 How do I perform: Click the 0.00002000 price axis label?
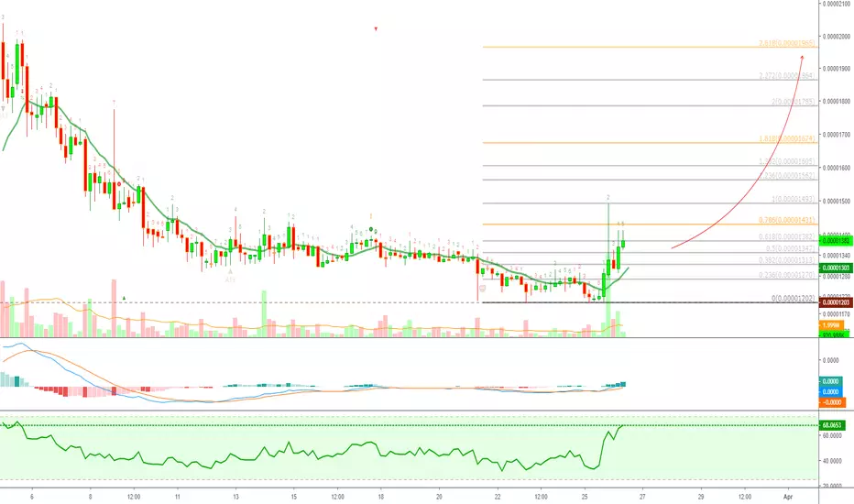(x=838, y=37)
